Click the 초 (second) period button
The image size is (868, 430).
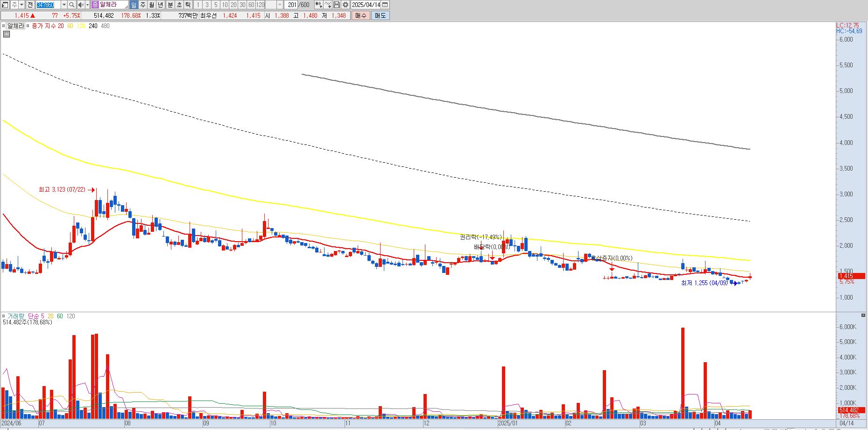point(179,5)
